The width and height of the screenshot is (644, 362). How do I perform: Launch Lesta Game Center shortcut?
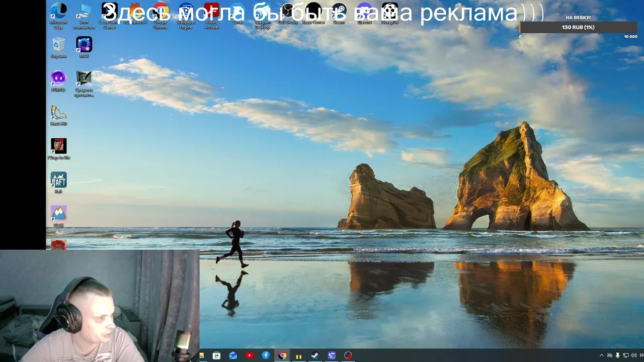[109, 16]
